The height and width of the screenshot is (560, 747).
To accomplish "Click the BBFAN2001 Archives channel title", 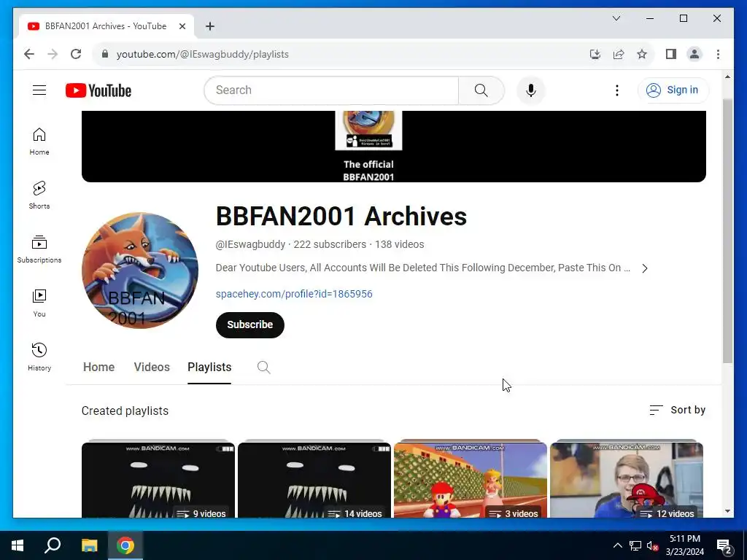I will coord(341,216).
